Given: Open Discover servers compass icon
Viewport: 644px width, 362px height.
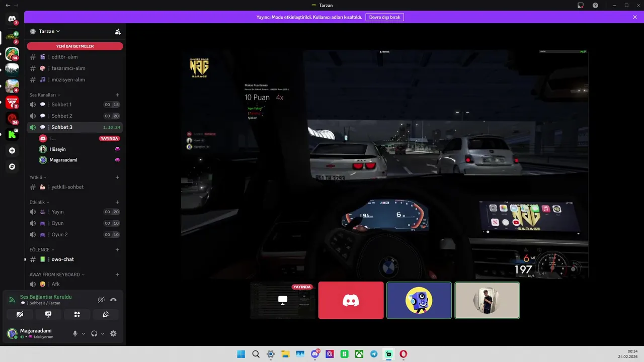Looking at the screenshot, I should tap(12, 166).
